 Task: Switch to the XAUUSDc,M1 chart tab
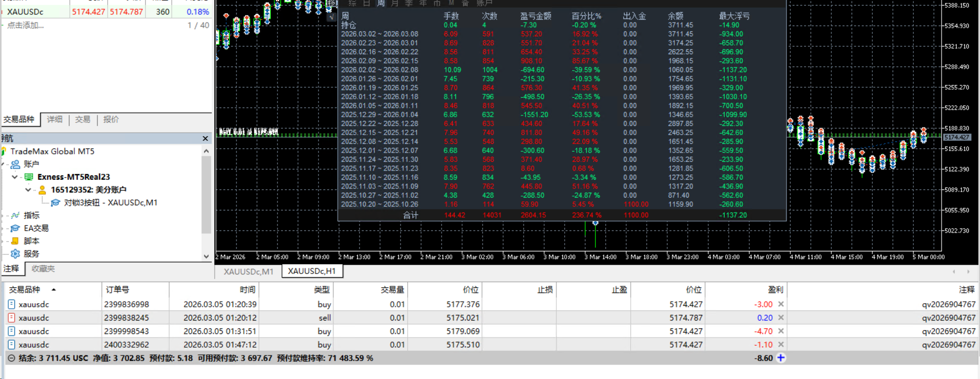click(x=248, y=271)
